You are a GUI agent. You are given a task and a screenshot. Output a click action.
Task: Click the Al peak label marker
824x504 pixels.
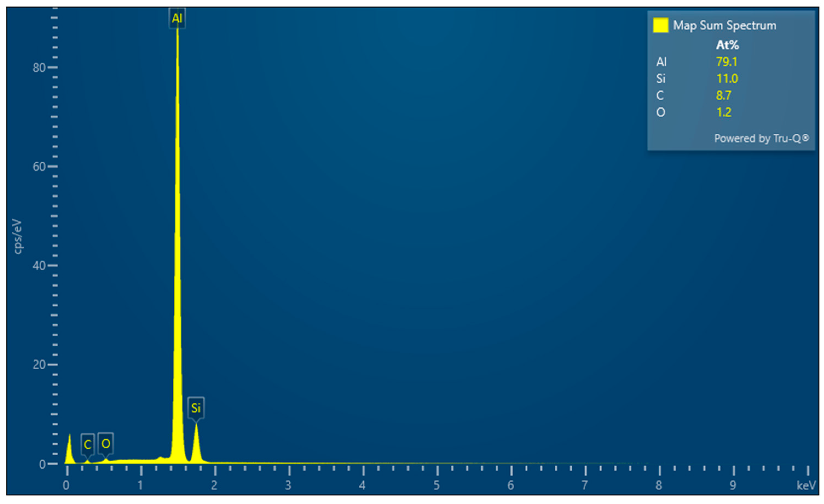[x=177, y=18]
